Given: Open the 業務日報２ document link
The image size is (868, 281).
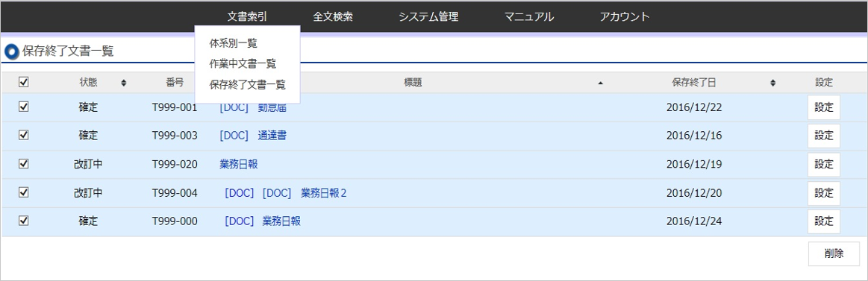Looking at the screenshot, I should point(324,192).
